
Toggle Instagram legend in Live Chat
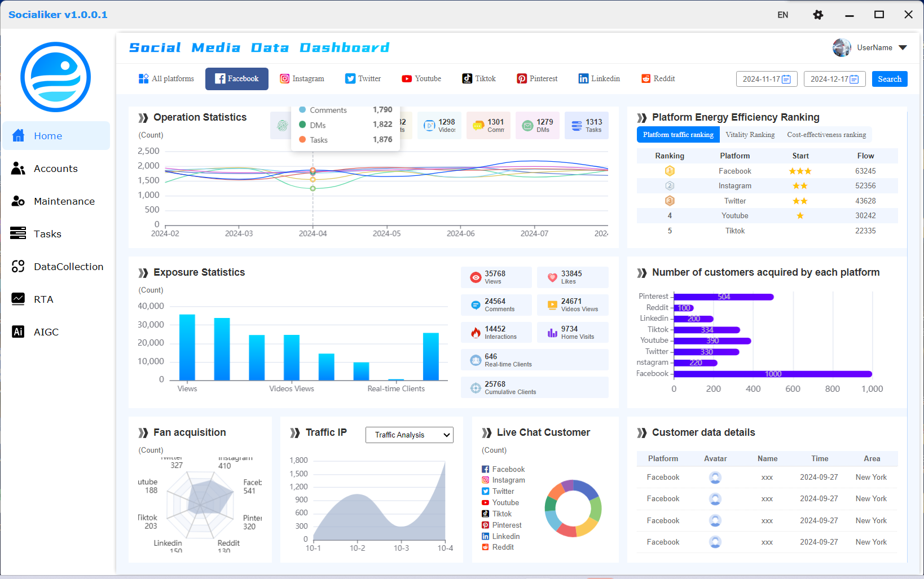(x=503, y=480)
